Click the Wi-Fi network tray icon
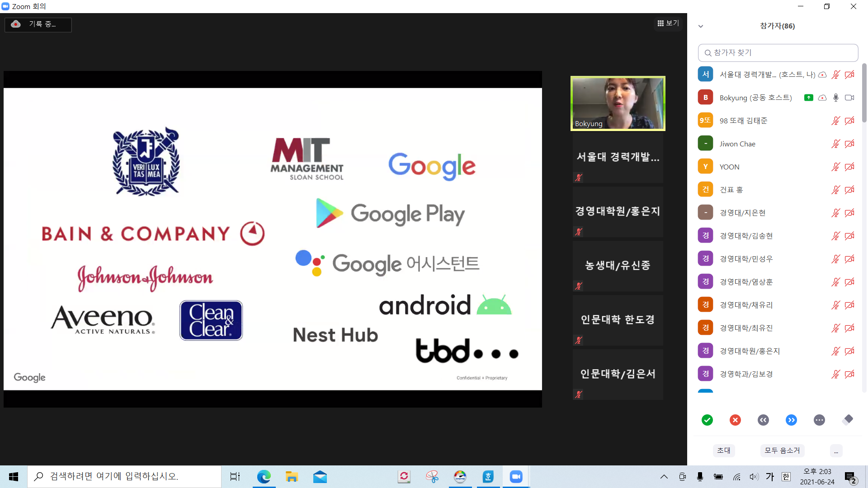 pos(737,477)
